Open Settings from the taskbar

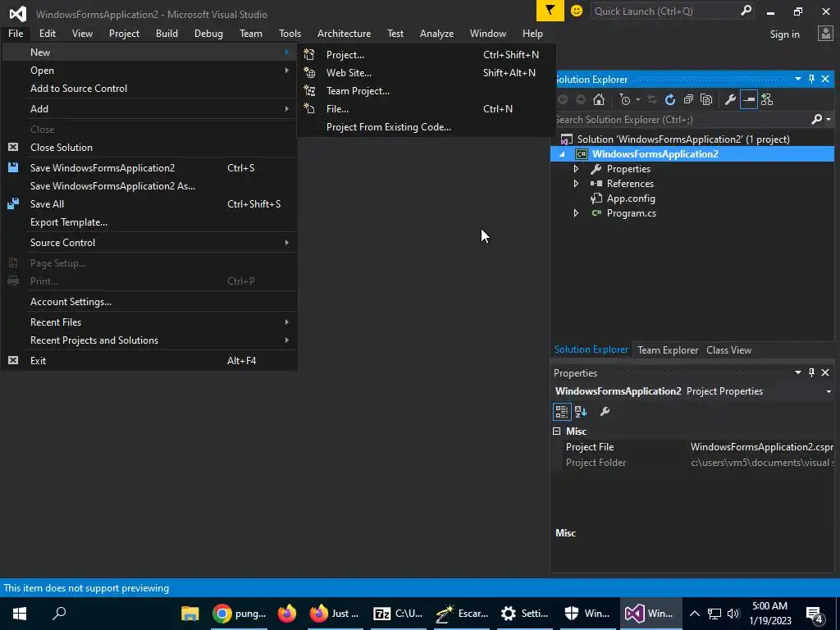click(x=524, y=614)
